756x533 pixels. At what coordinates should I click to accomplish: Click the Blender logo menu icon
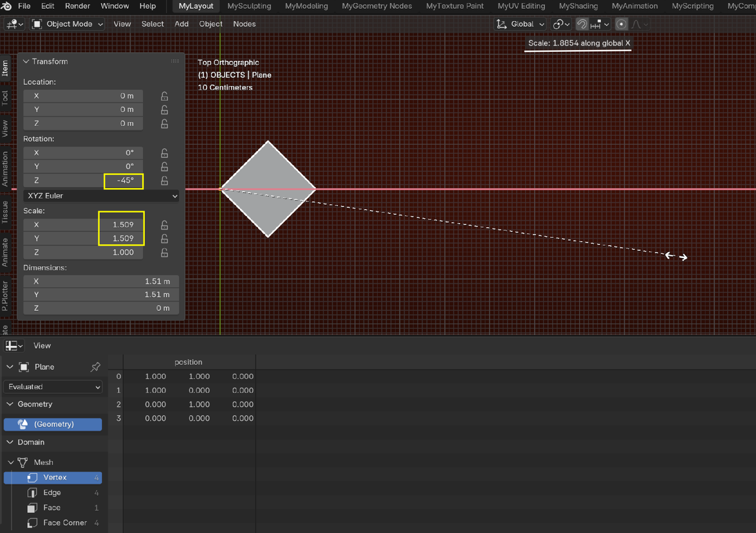point(6,6)
